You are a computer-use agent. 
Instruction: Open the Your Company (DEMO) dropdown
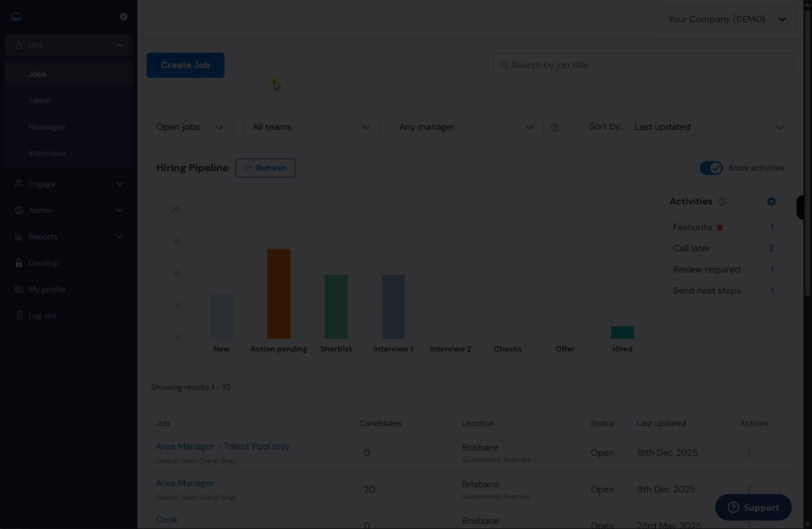[727, 19]
